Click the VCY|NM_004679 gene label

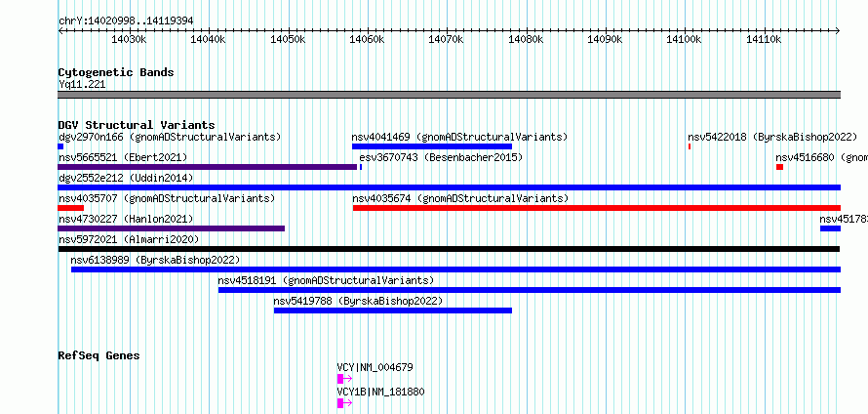375,367
